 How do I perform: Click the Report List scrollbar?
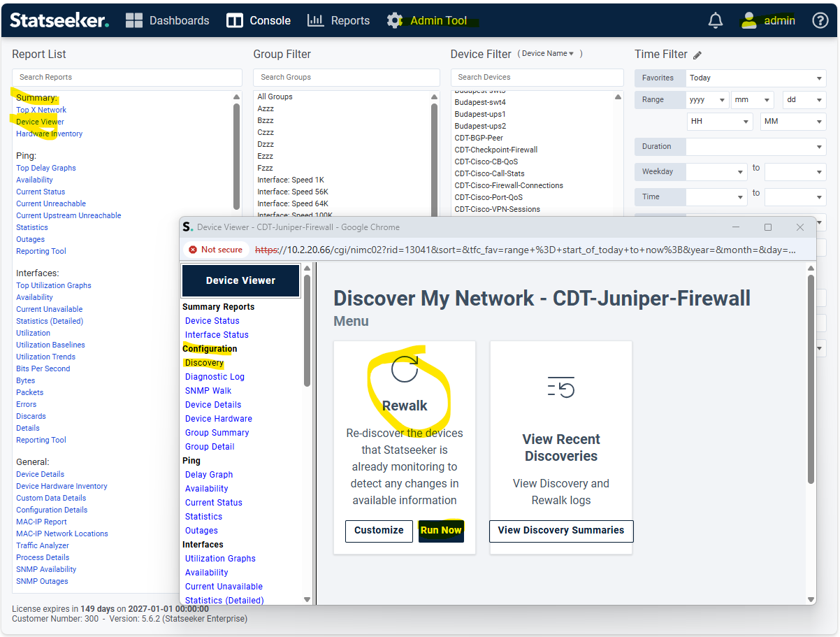pyautogui.click(x=236, y=157)
